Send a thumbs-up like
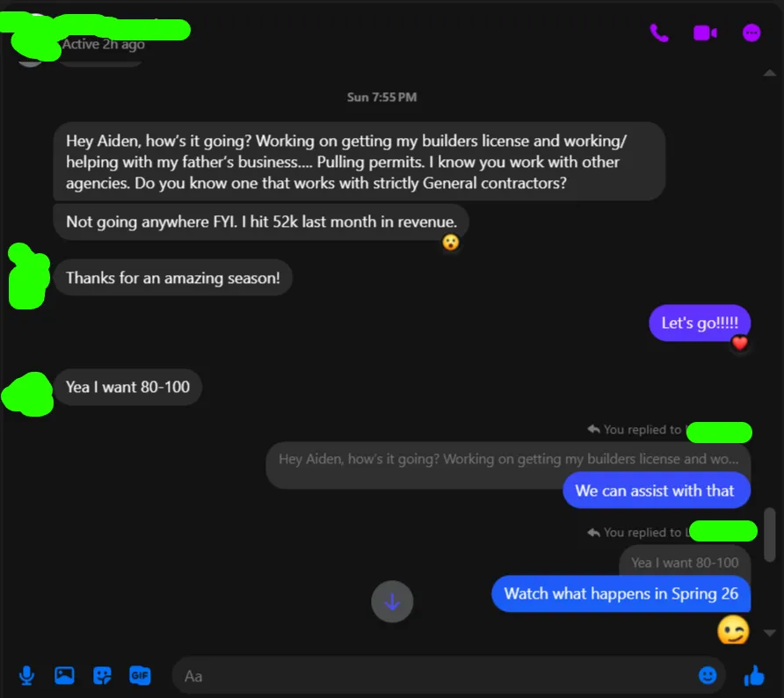Viewport: 784px width, 698px height. coord(754,675)
